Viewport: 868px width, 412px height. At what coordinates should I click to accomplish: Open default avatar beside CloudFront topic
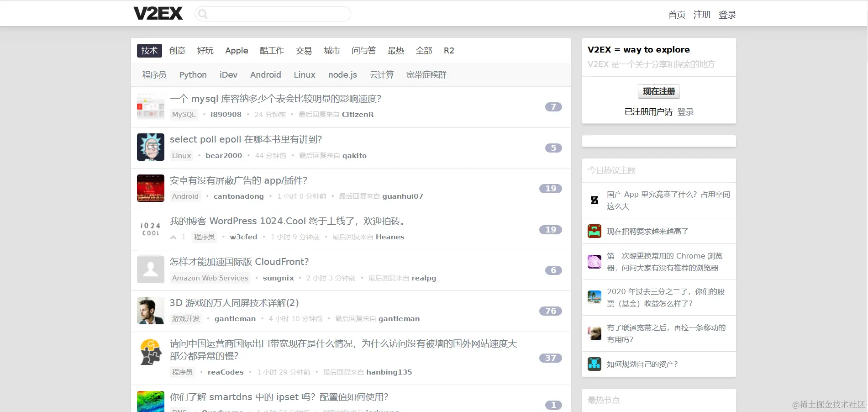coord(151,269)
